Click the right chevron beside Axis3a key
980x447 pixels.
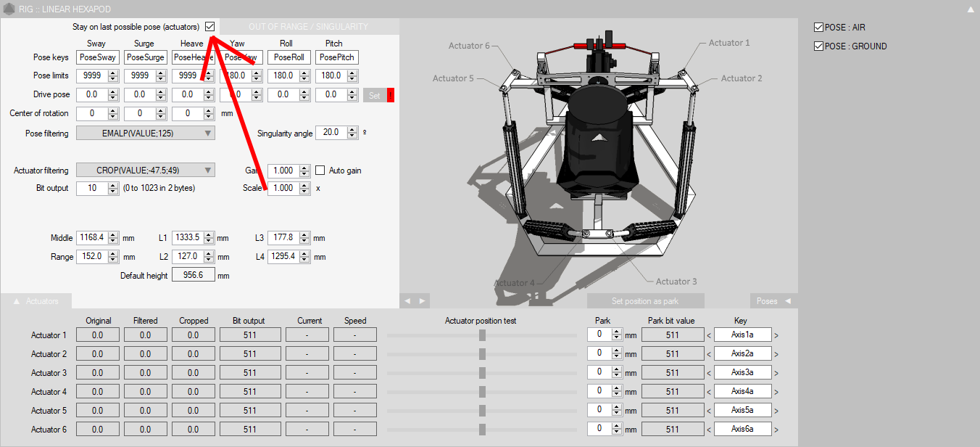click(x=776, y=373)
